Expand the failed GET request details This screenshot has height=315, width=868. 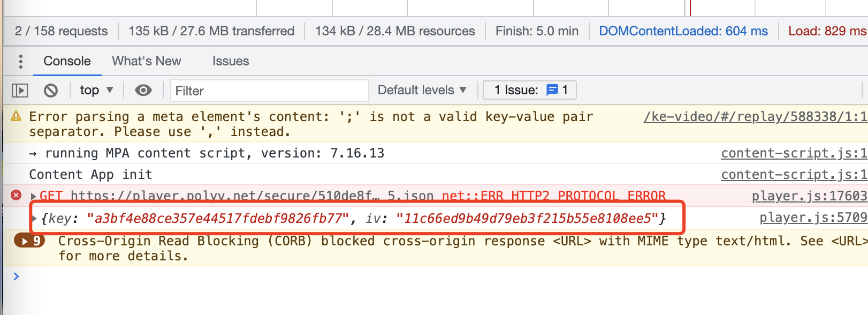(33, 196)
